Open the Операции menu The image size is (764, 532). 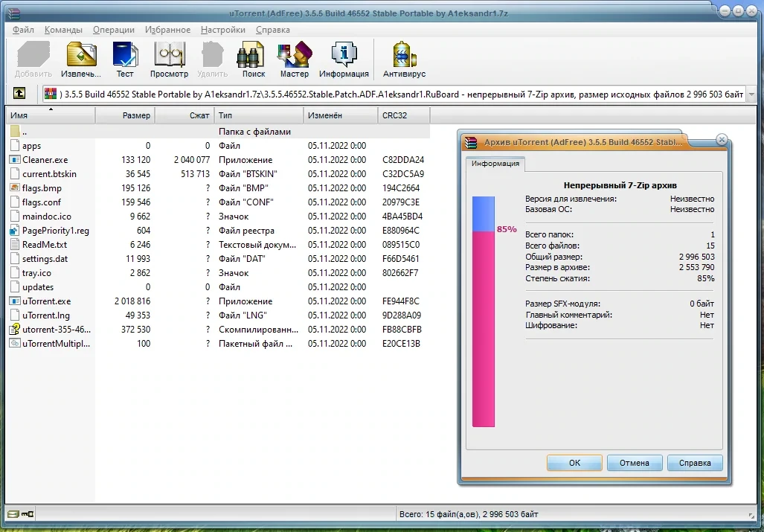(114, 30)
